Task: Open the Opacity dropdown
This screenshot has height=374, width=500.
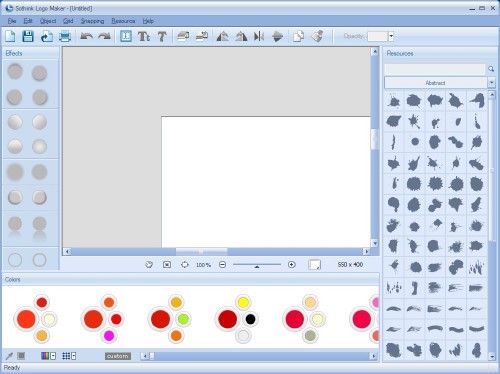Action: point(391,36)
